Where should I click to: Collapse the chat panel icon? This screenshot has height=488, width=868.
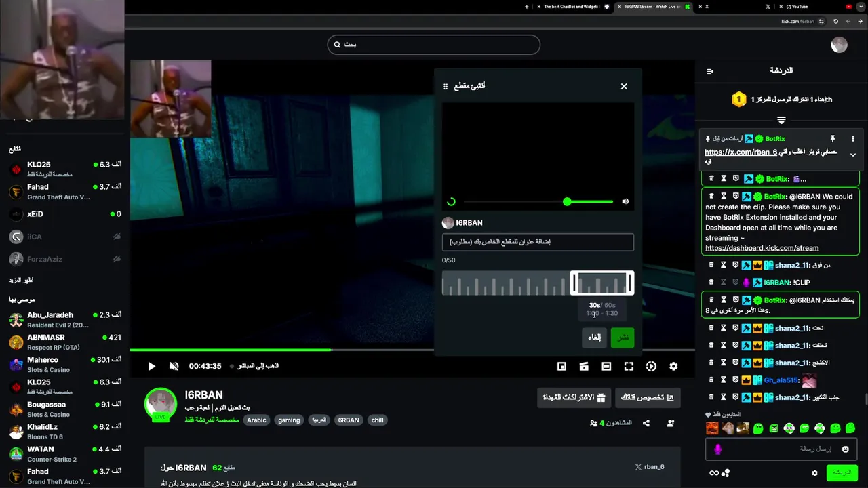[x=710, y=71]
